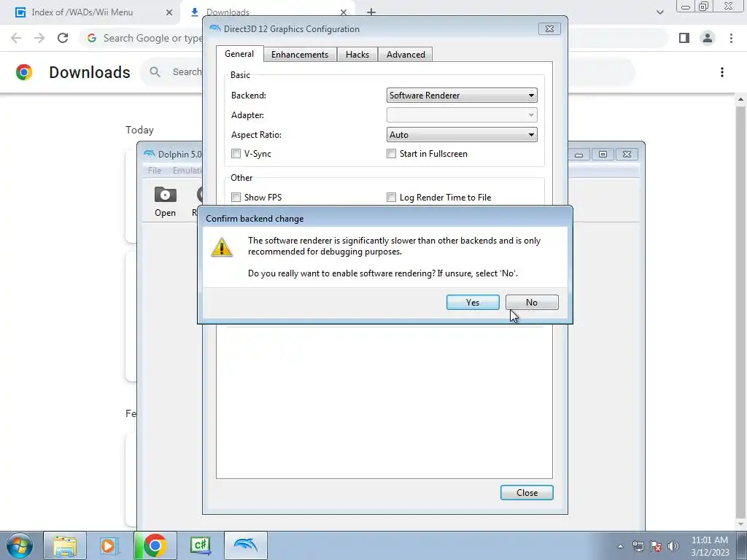Screen dimensions: 747x560
Task: Click the warning icon in the confirmation dialog
Action: click(x=222, y=247)
